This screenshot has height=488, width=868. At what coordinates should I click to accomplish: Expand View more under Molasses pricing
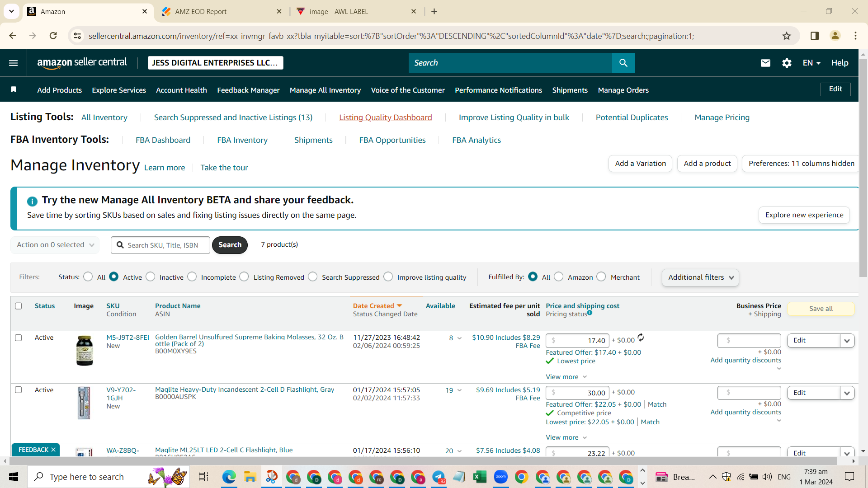coord(566,377)
